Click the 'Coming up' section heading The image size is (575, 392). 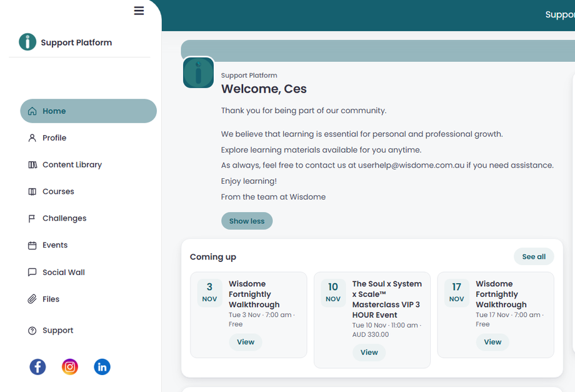click(x=212, y=257)
